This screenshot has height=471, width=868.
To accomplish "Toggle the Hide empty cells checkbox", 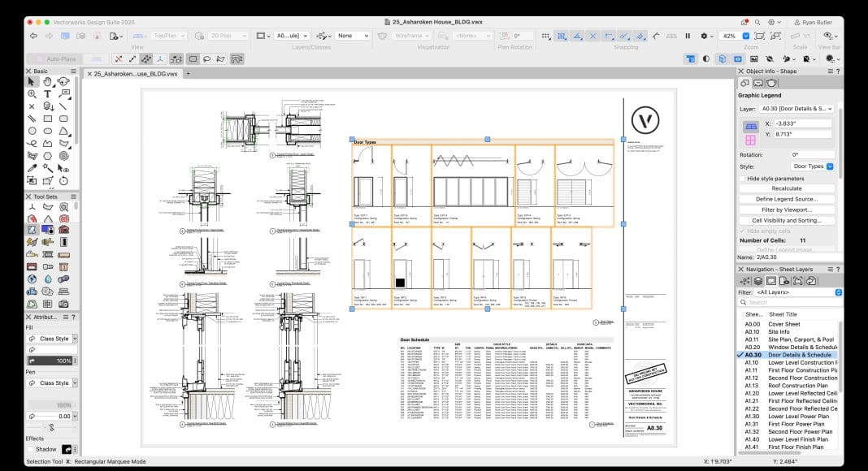I will click(x=742, y=231).
